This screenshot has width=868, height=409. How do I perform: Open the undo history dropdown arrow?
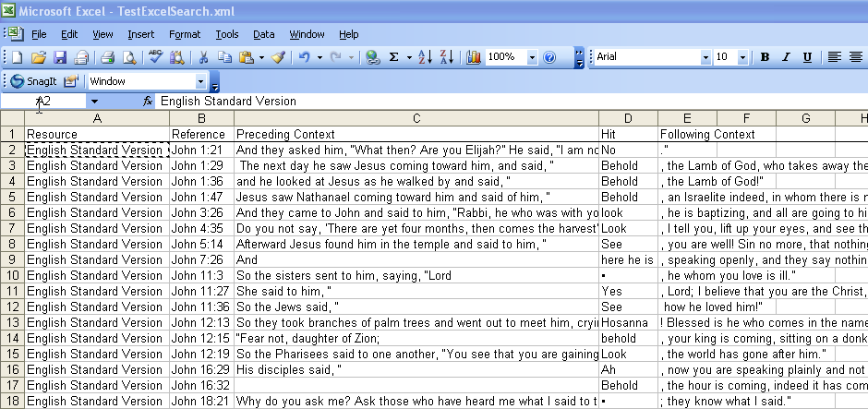tap(319, 57)
